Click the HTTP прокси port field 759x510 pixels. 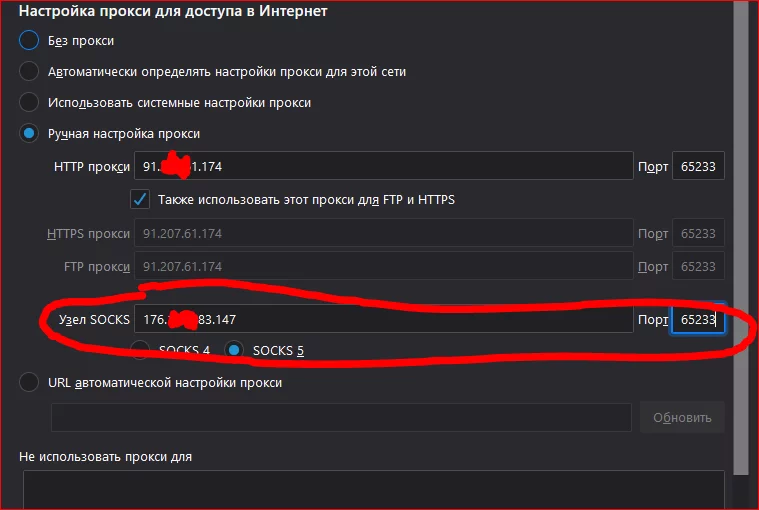pos(698,166)
